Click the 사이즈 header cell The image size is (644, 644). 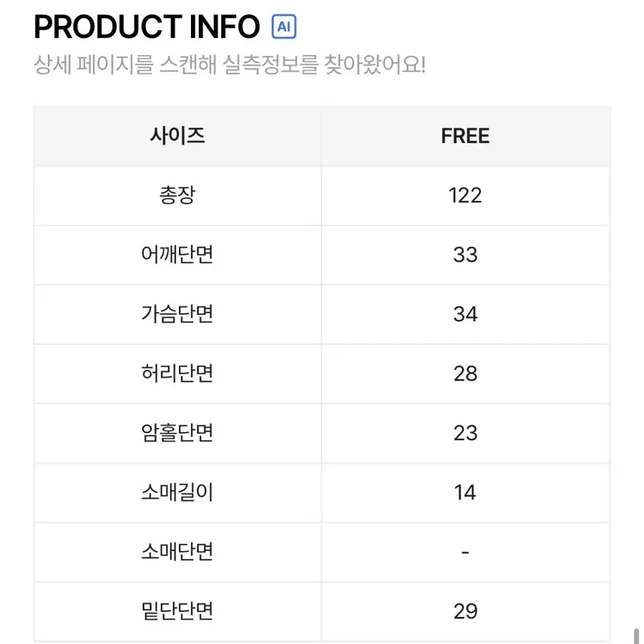tap(177, 136)
